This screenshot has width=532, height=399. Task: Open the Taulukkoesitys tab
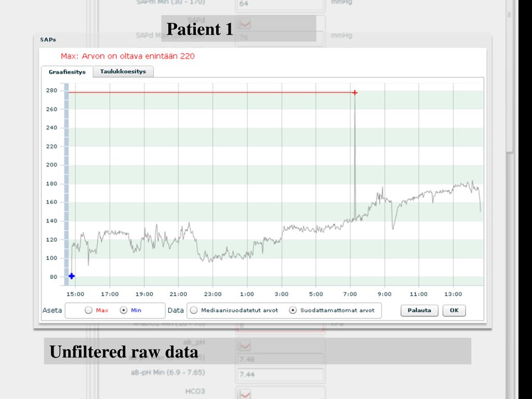[123, 72]
